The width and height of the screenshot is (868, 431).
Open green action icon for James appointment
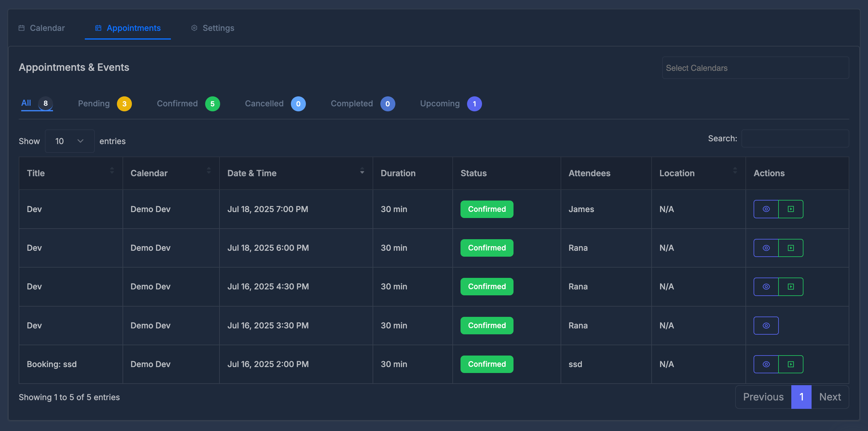click(x=790, y=209)
